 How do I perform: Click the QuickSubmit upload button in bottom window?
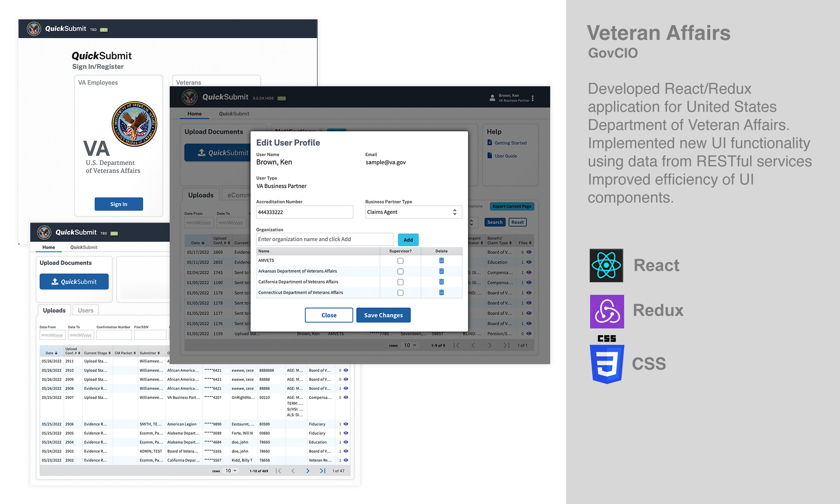click(x=74, y=281)
